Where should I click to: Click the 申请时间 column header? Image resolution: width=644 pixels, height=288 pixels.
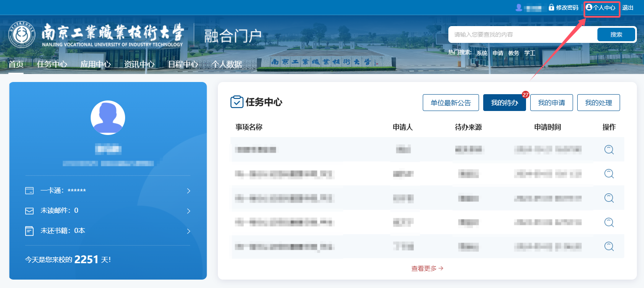pyautogui.click(x=548, y=127)
